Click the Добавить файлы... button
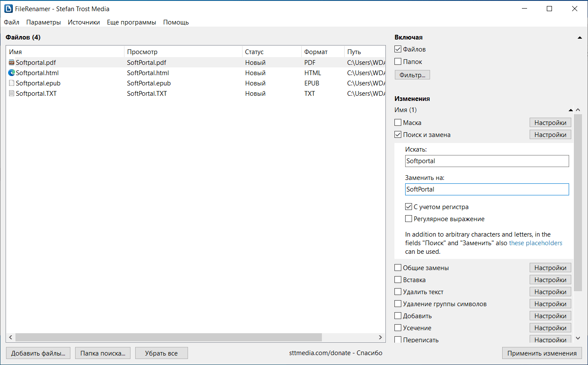 tap(38, 353)
